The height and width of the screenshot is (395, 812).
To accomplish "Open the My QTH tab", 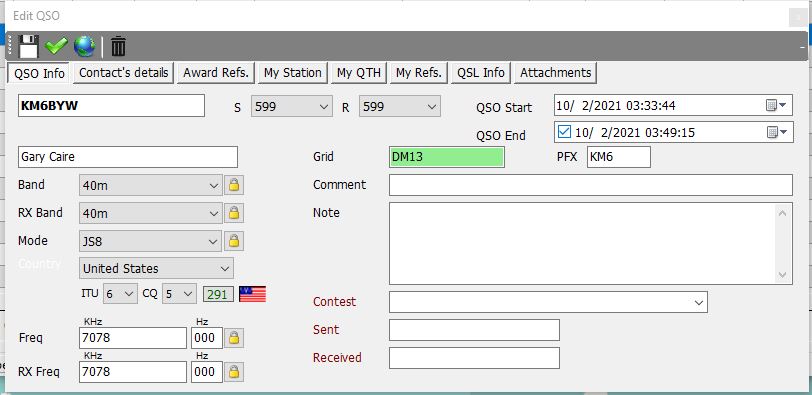I will (x=359, y=72).
